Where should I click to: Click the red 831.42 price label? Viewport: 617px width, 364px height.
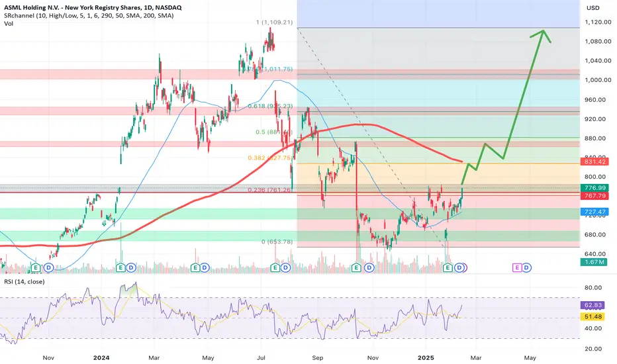coord(594,161)
